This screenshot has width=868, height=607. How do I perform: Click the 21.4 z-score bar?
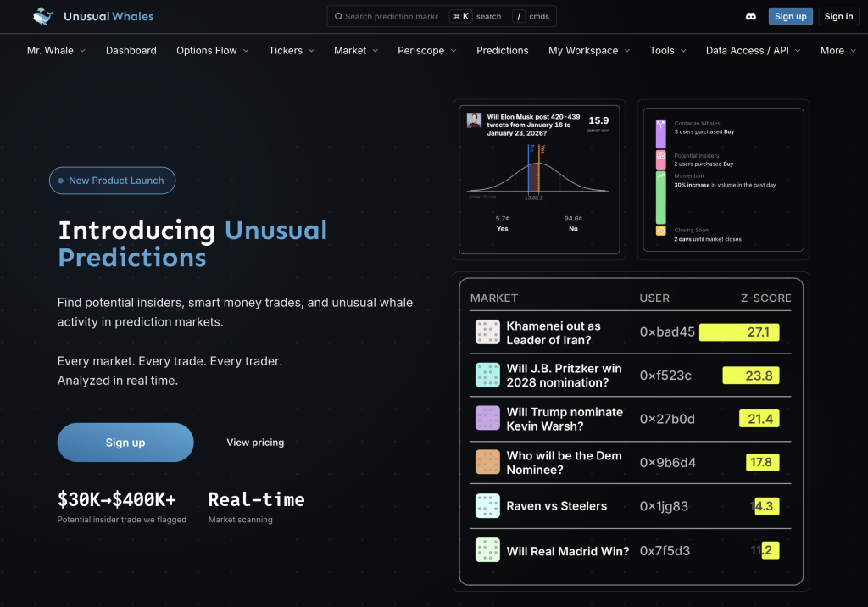759,419
